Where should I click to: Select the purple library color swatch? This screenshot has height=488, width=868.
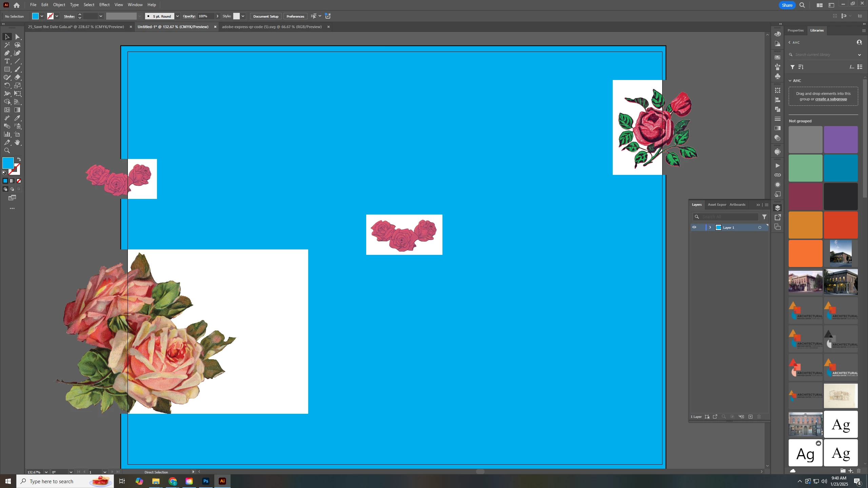pos(841,140)
